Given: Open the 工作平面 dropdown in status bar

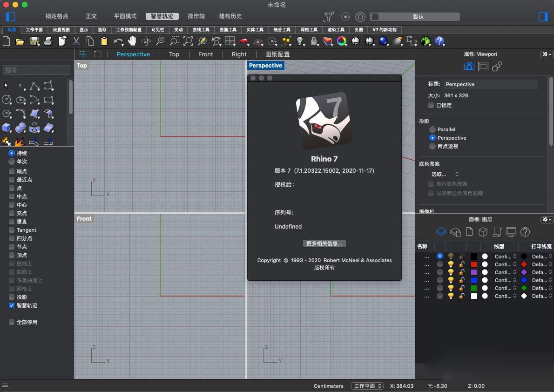Looking at the screenshot, I should pyautogui.click(x=367, y=386).
